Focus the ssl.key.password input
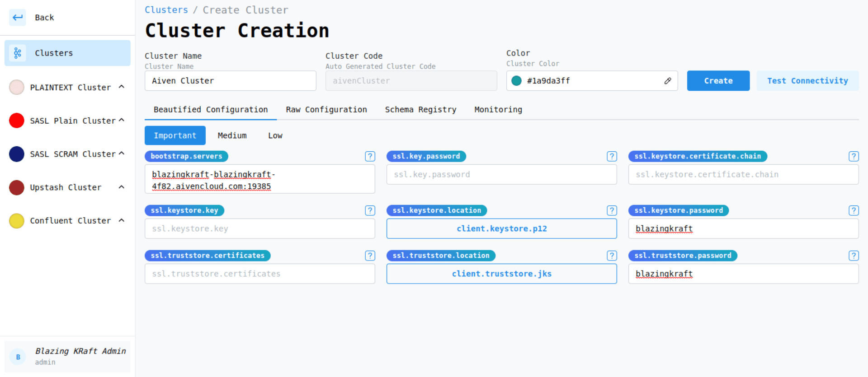Viewport: 868px width, 377px height. click(502, 174)
